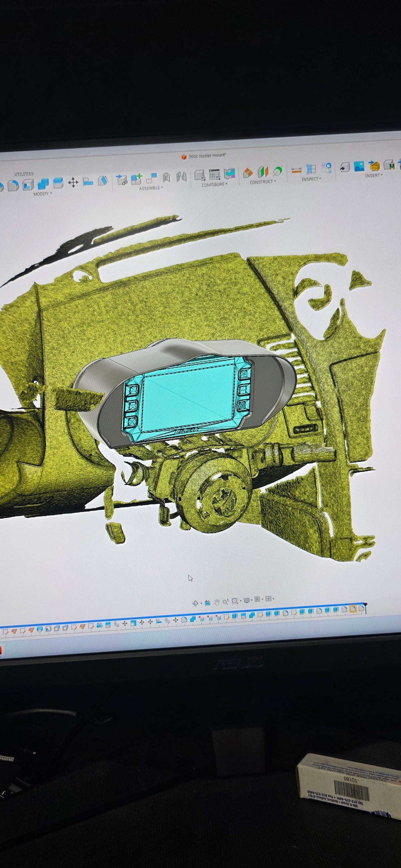Open the ASSEMBLE dropdown menu
This screenshot has height=868, width=401.
(x=151, y=188)
